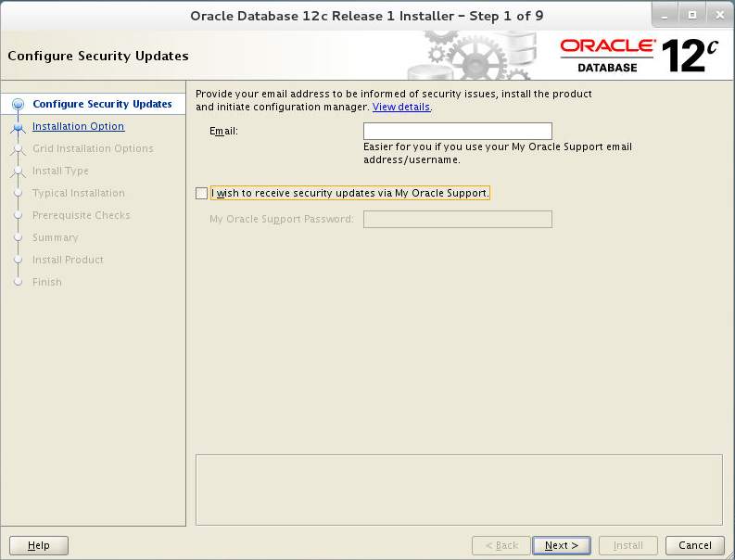The width and height of the screenshot is (735, 560).
Task: Click the Install Product step
Action: pos(68,260)
